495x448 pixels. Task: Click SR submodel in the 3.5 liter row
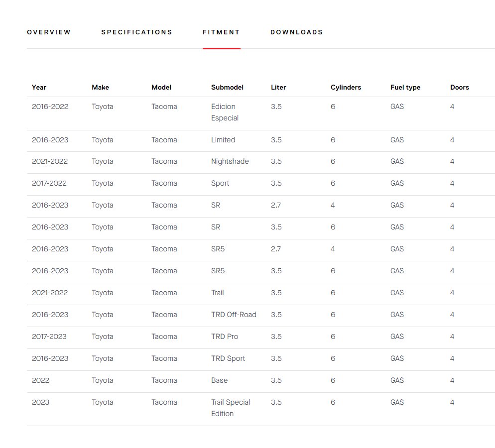(216, 227)
